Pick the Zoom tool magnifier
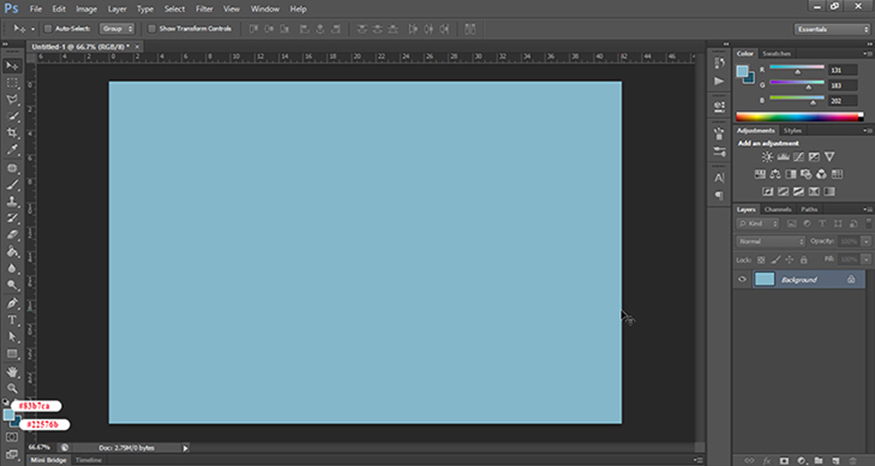 click(x=13, y=388)
